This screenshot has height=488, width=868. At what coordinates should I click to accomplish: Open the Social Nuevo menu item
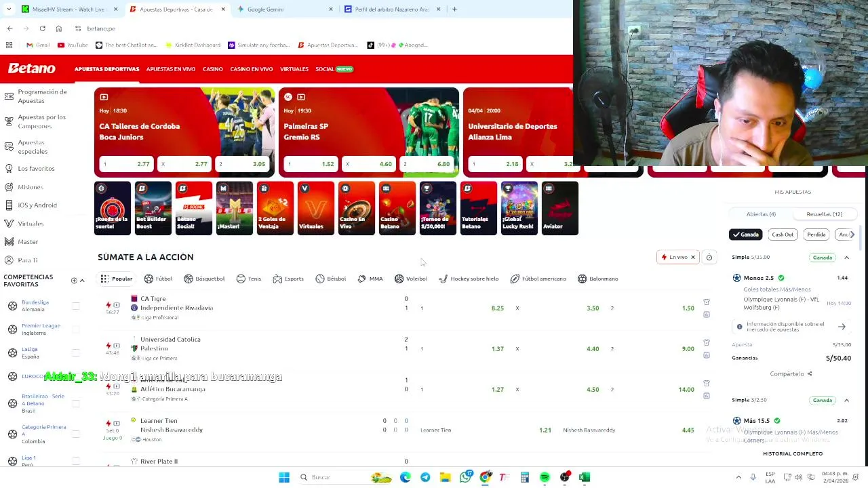coord(334,69)
